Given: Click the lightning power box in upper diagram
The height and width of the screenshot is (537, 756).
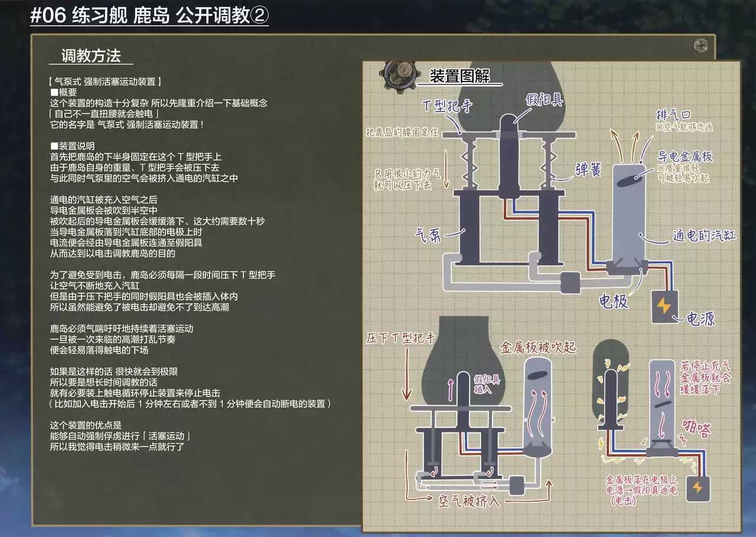Looking at the screenshot, I should 664,307.
